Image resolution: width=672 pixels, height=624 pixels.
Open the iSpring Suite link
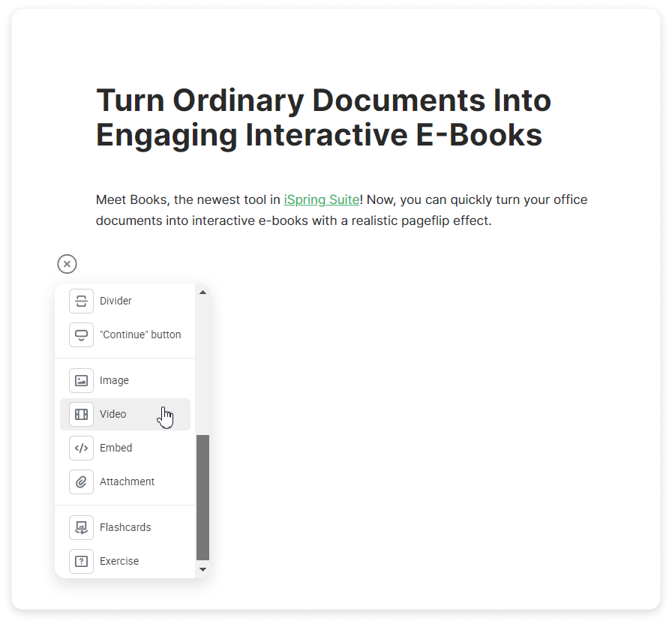tap(321, 200)
